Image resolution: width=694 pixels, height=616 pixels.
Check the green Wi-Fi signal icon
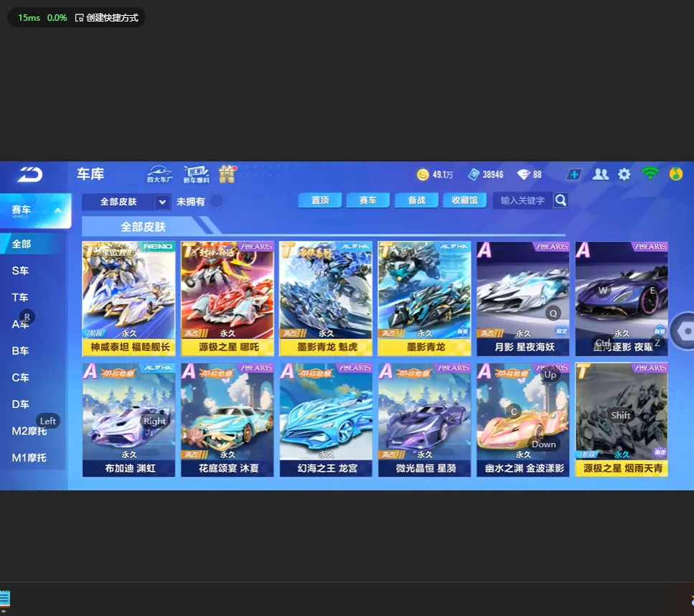[650, 174]
